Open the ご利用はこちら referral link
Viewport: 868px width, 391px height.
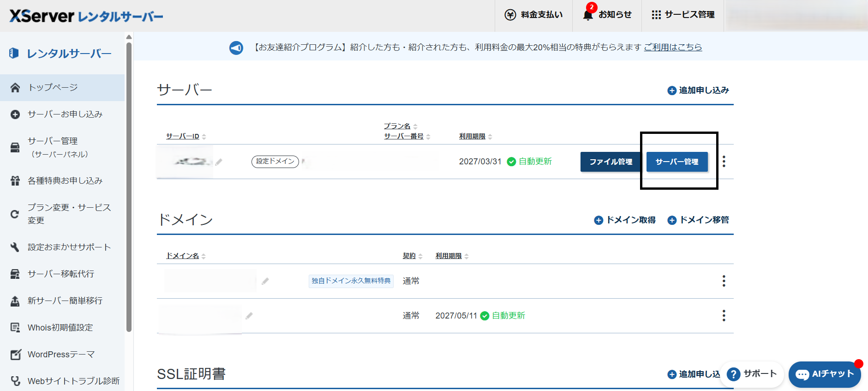673,47
